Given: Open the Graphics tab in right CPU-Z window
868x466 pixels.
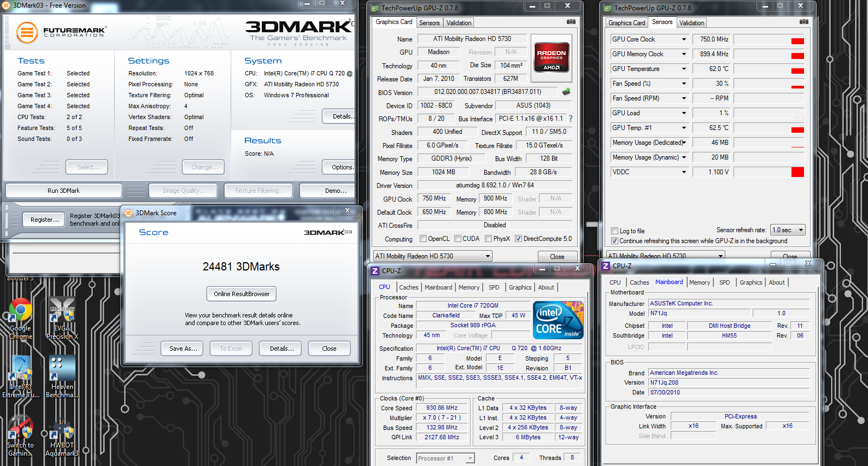Looking at the screenshot, I should [750, 282].
